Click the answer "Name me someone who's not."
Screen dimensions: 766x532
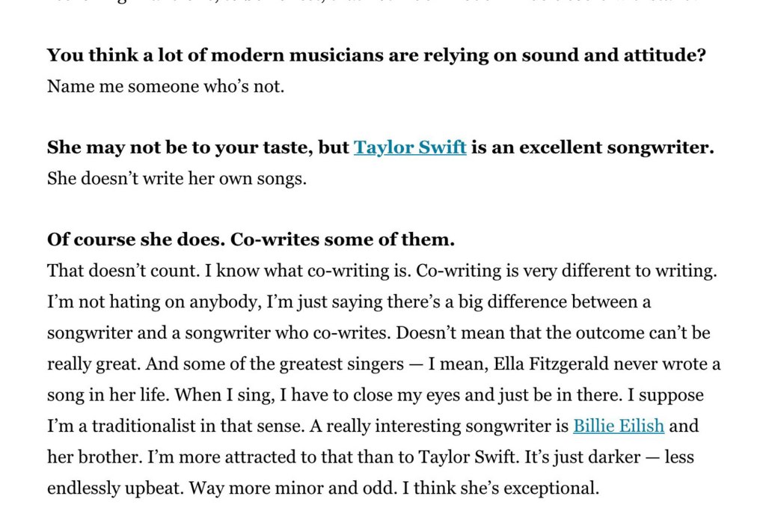(x=165, y=86)
